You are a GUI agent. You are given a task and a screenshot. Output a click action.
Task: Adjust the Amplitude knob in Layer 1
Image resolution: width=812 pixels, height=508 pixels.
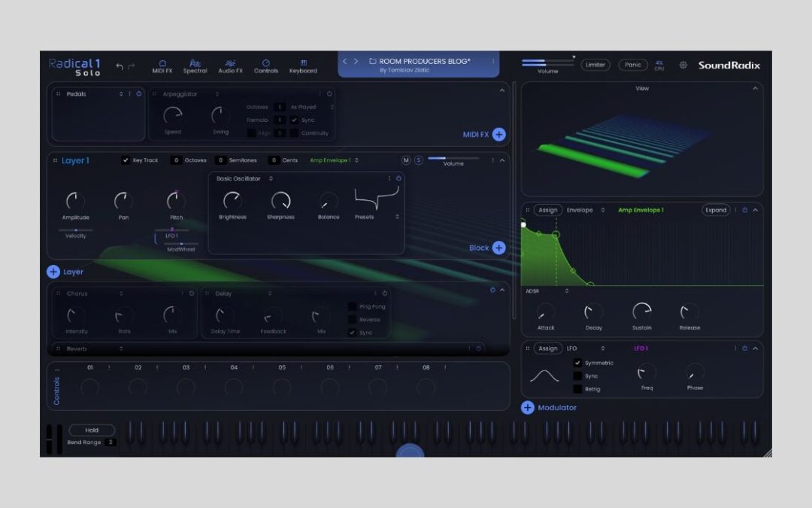coord(76,201)
